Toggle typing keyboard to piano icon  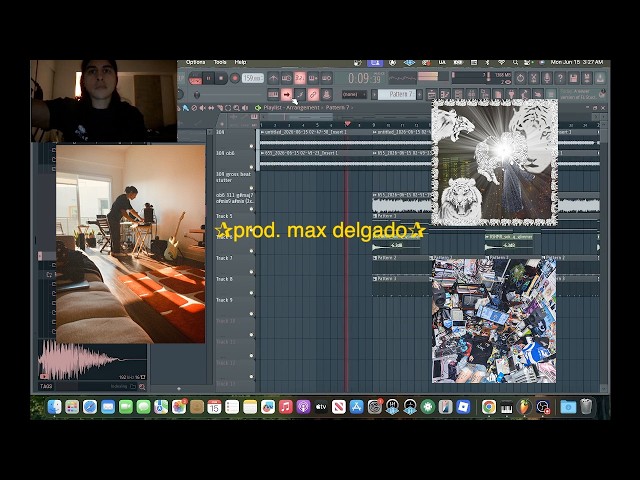pos(273,95)
